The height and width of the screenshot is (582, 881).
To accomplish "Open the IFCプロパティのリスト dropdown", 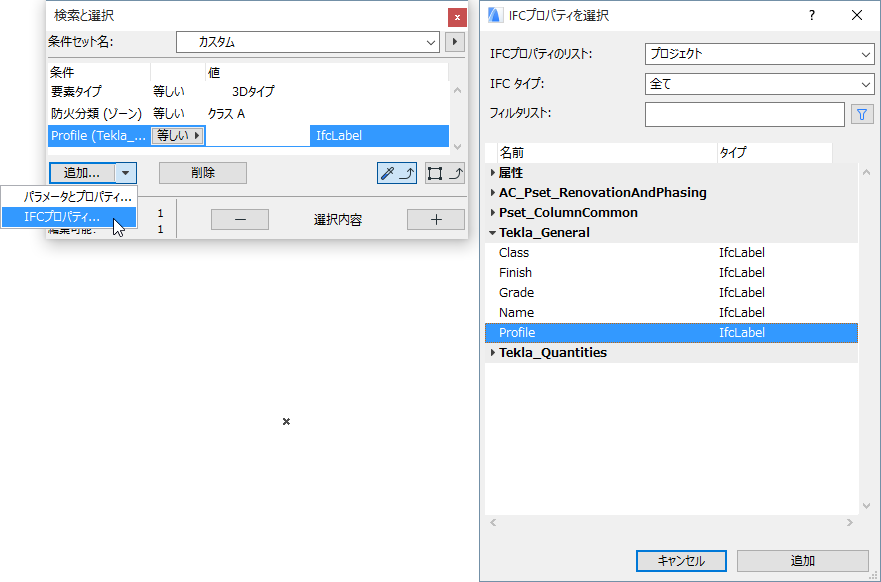I will coord(759,54).
